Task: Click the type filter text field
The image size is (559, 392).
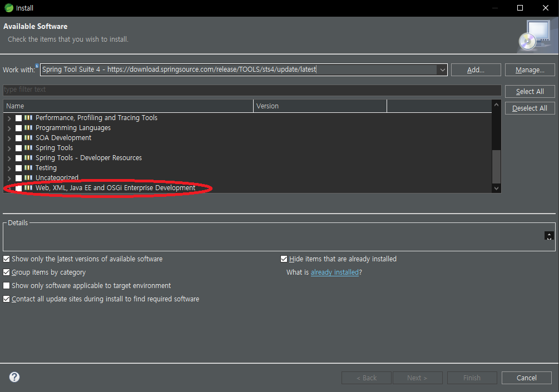Action: click(x=252, y=90)
